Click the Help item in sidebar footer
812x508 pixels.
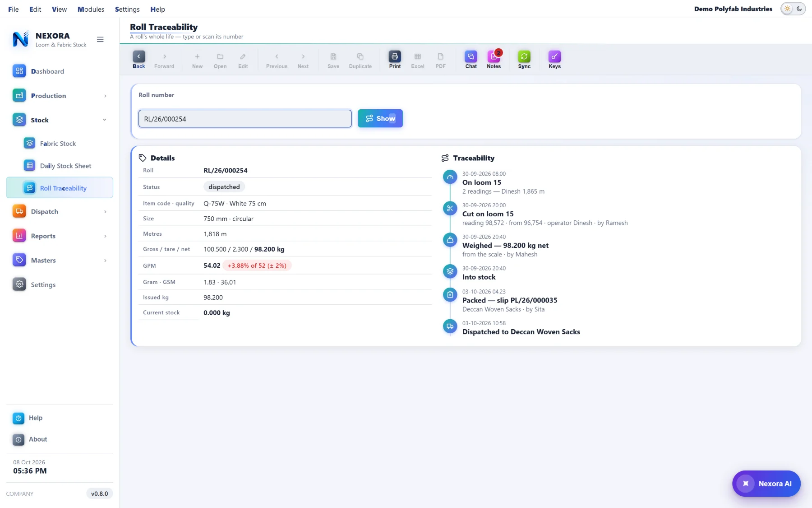(60, 418)
